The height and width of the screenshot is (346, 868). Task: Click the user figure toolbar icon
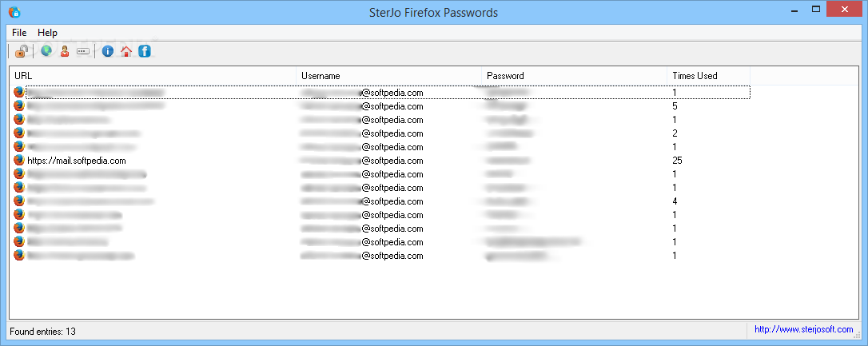pos(65,52)
